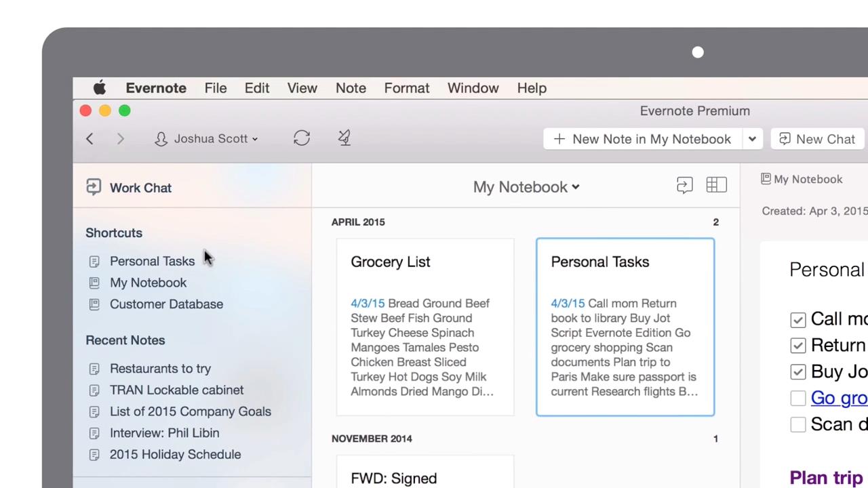Click the activity satellite dish icon
Screen dimensions: 868x488
point(344,138)
